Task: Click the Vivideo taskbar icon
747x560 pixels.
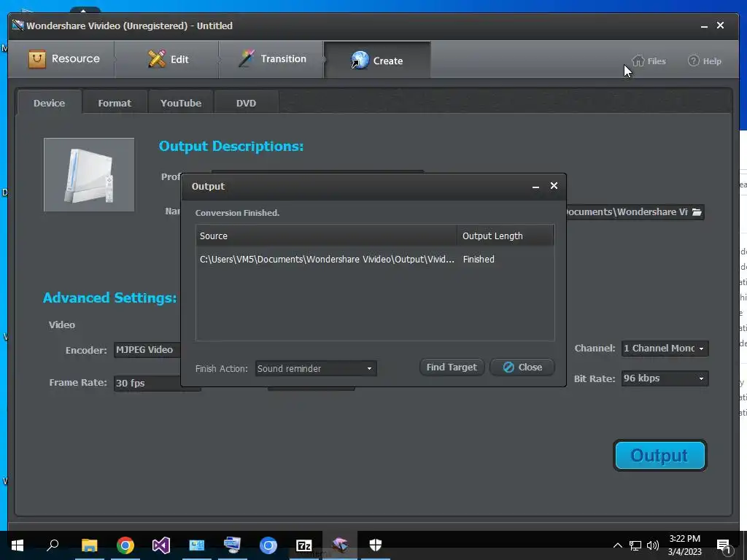Action: click(340, 545)
